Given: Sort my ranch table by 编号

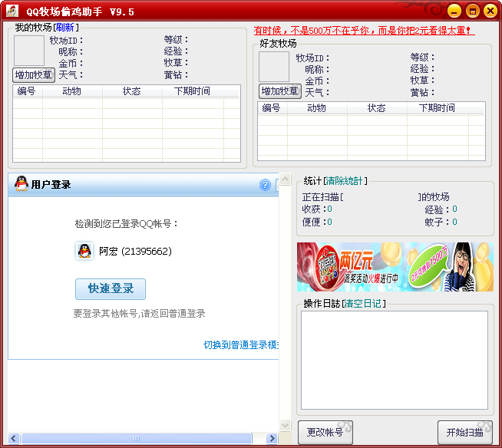Looking at the screenshot, I should click(28, 91).
